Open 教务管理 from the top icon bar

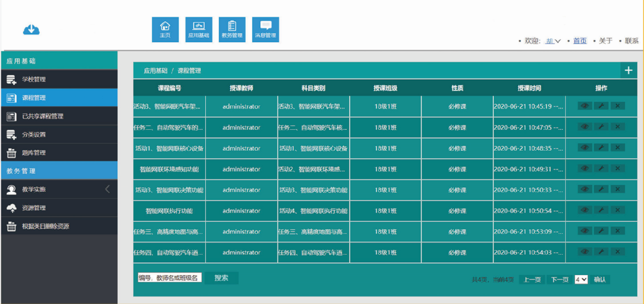[x=232, y=29]
